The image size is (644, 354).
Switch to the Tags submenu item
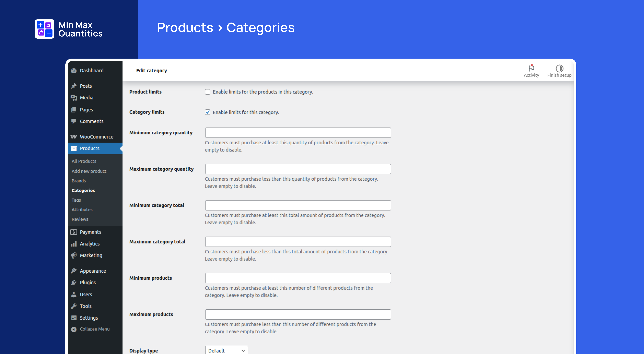point(76,200)
